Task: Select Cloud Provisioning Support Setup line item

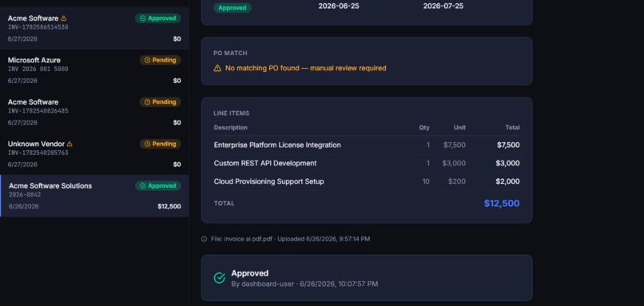Action: click(x=367, y=181)
